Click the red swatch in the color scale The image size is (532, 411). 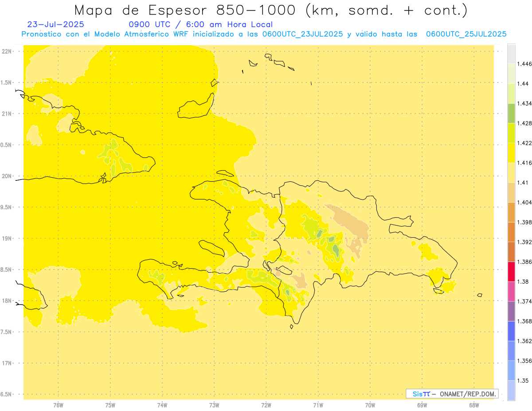[511, 271]
